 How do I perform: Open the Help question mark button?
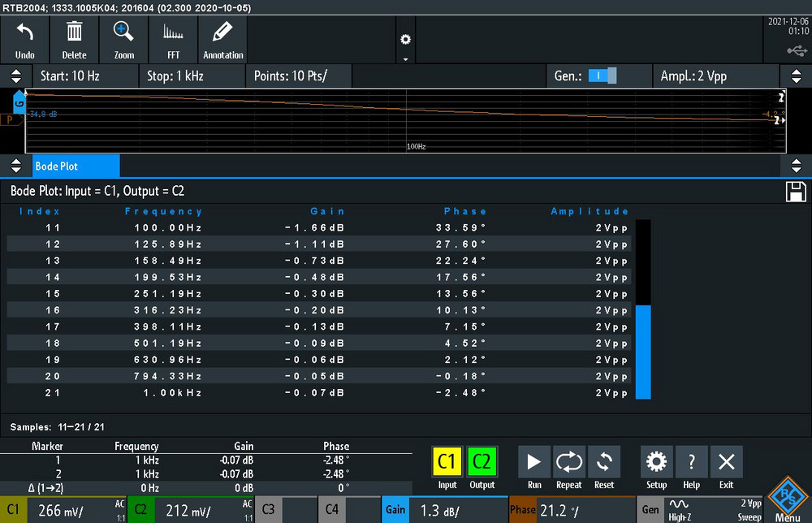pos(691,462)
